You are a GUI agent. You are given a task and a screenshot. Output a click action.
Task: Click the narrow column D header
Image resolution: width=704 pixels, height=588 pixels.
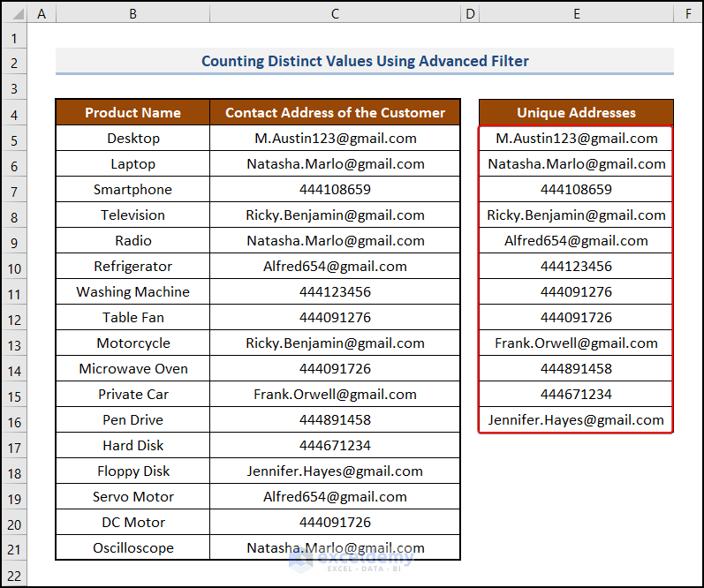pyautogui.click(x=470, y=13)
